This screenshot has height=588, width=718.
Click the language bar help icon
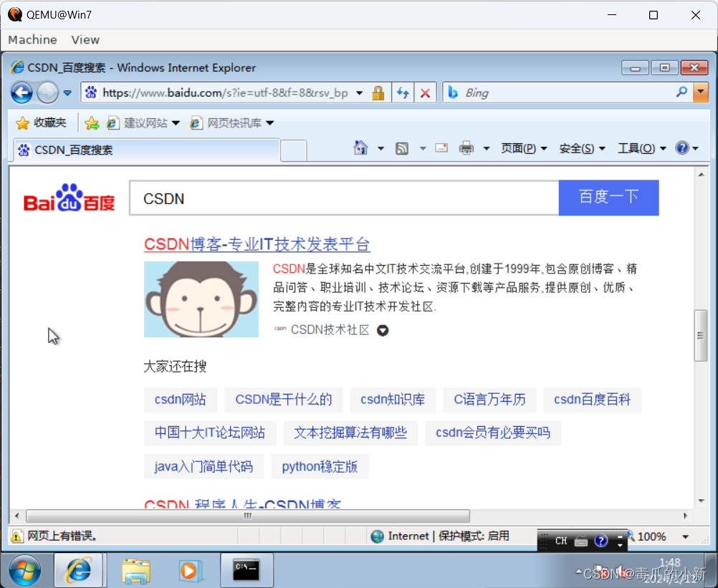[x=600, y=541]
